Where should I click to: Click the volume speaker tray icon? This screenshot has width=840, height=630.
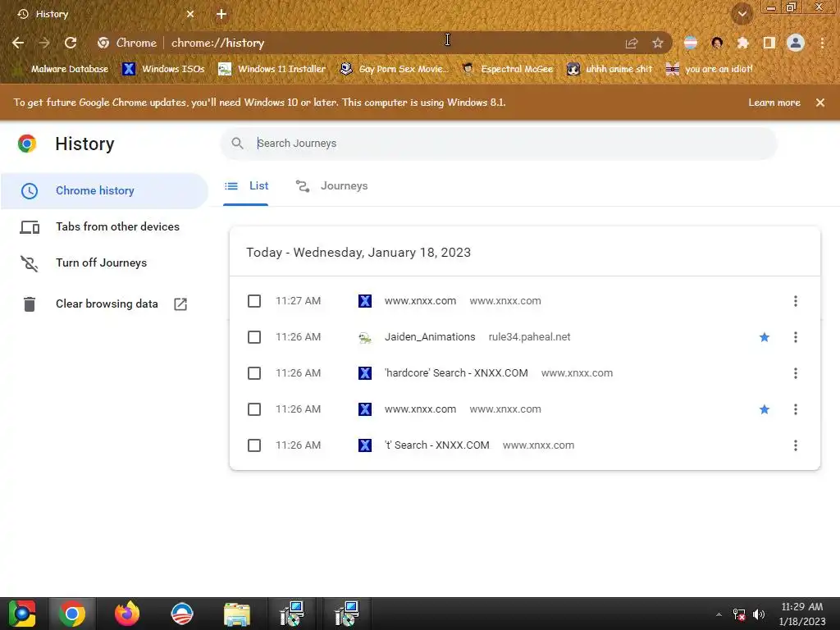tap(759, 614)
